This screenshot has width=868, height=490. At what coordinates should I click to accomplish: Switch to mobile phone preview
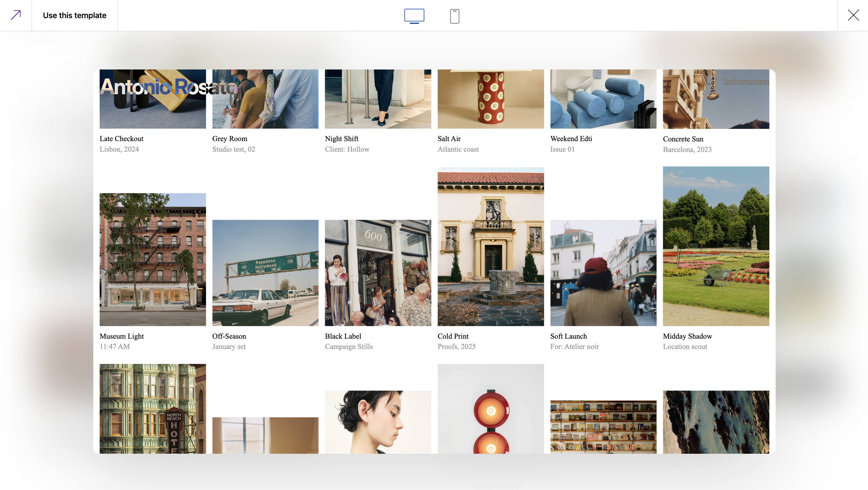(455, 16)
